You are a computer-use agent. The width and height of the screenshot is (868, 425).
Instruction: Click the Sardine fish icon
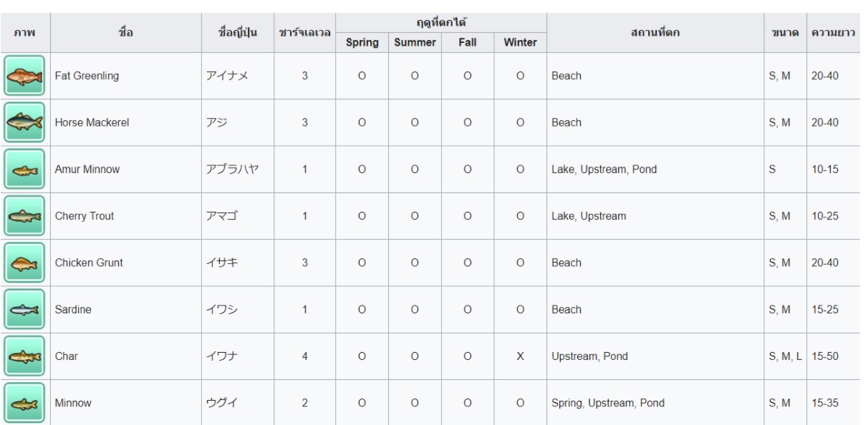click(25, 310)
